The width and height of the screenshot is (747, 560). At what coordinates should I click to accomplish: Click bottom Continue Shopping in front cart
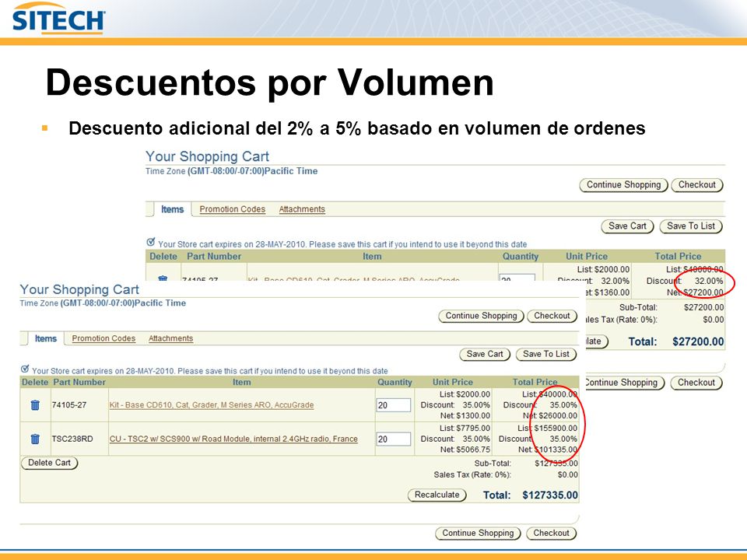pyautogui.click(x=478, y=534)
